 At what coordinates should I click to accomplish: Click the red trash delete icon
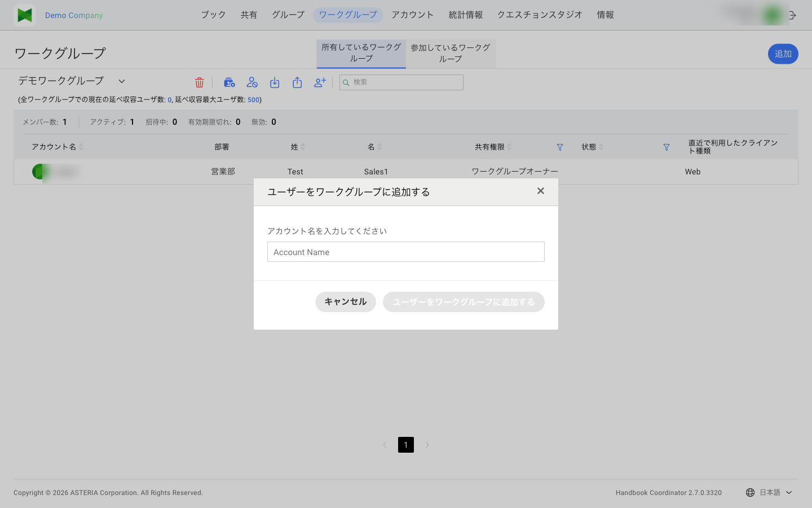coord(199,82)
